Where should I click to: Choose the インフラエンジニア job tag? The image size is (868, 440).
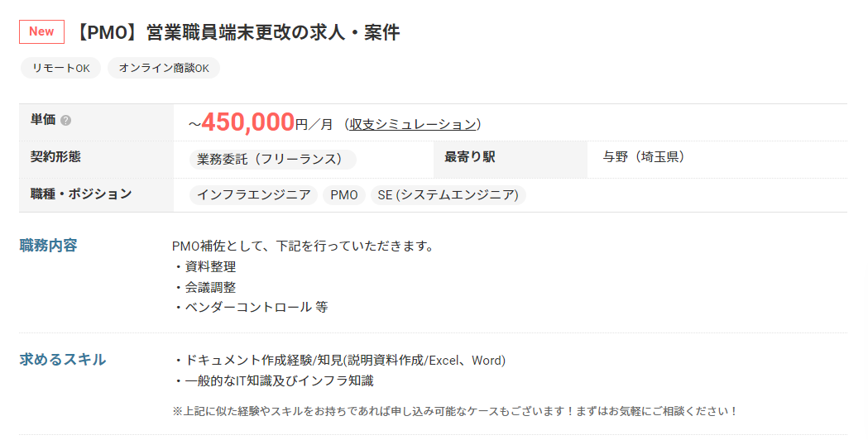click(x=253, y=195)
